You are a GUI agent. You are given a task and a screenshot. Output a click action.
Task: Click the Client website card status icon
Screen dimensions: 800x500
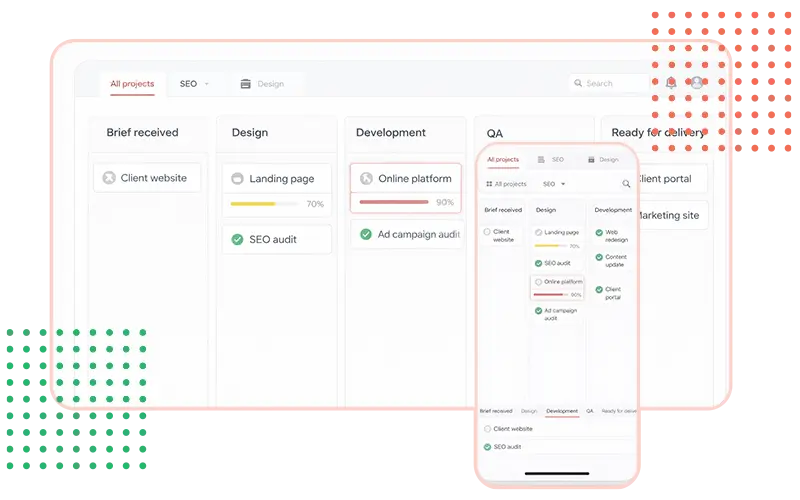pos(109,178)
